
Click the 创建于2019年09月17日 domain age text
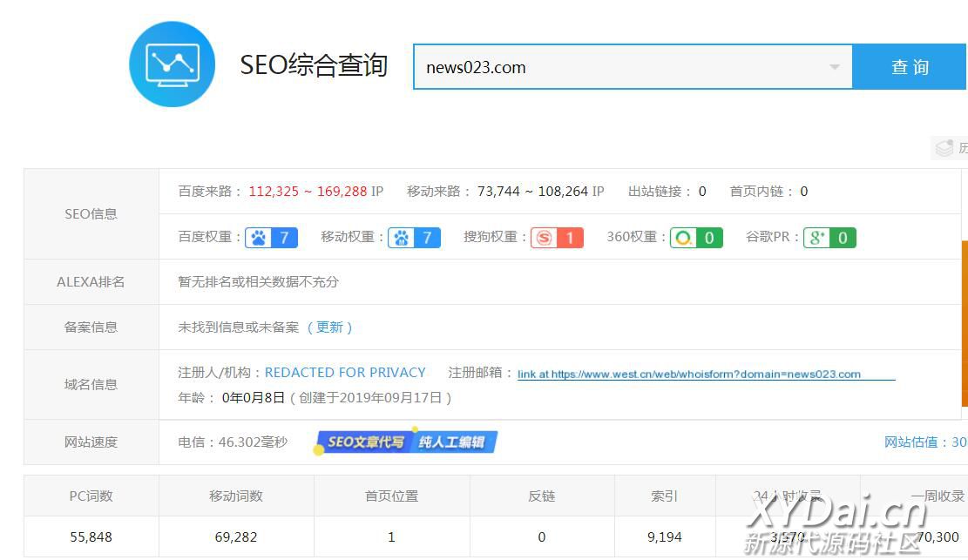click(x=370, y=398)
